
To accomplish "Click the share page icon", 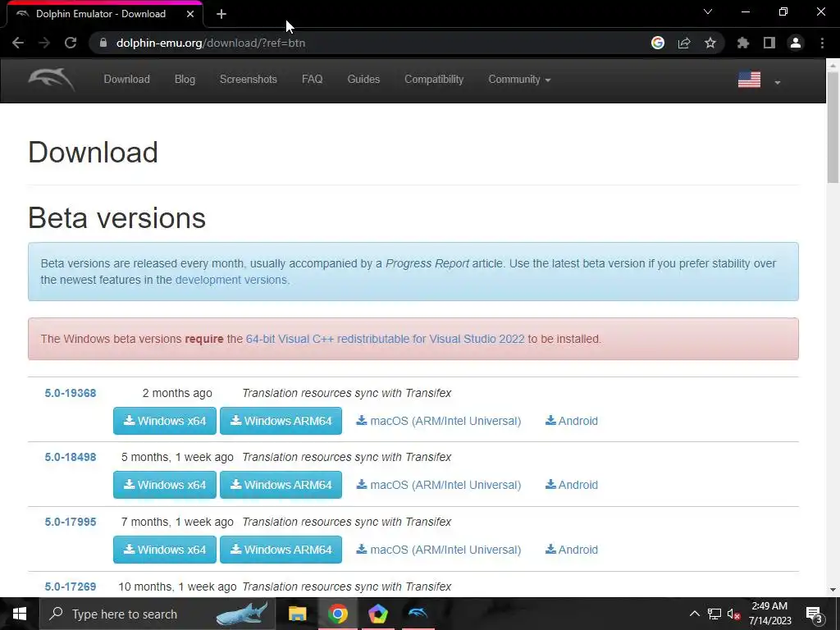I will pyautogui.click(x=684, y=43).
